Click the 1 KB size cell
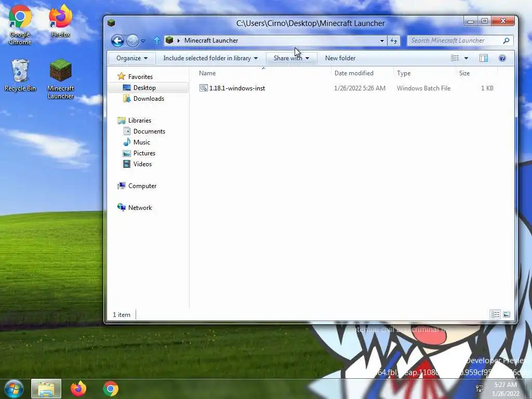Screen dimensions: 532x399 point(487,88)
